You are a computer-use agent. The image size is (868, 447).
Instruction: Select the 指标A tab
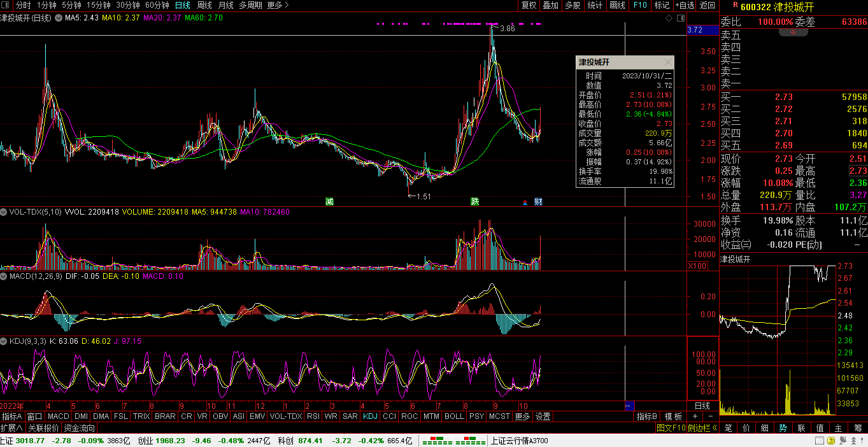(x=12, y=416)
